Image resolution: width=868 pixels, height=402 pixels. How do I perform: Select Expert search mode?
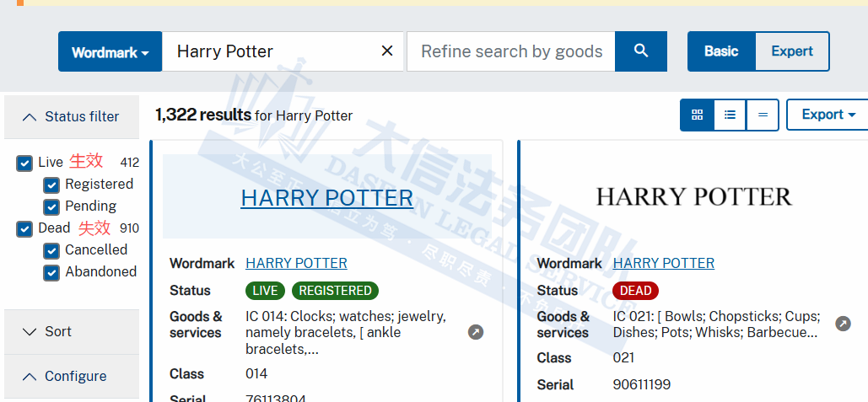[792, 51]
